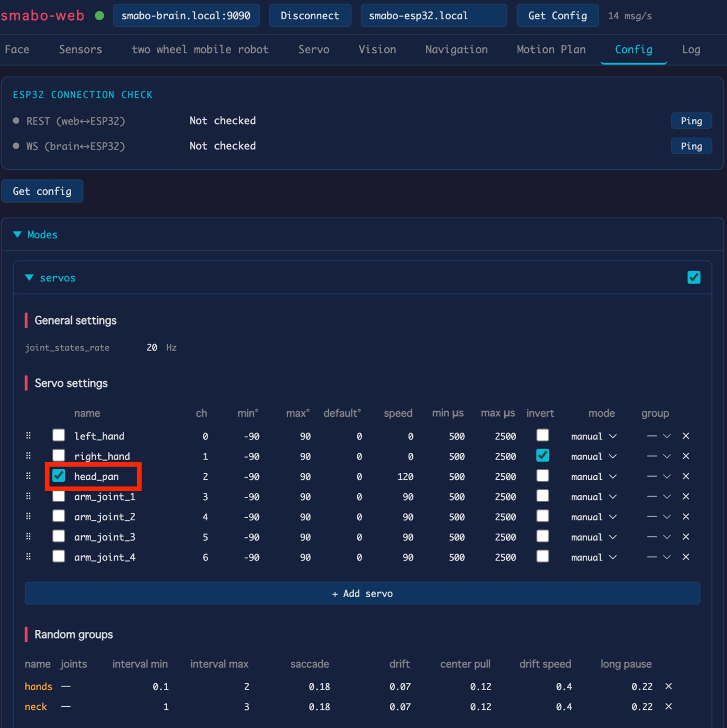Open the group dropdown for arm_joint_3
The image size is (727, 728).
coord(659,537)
